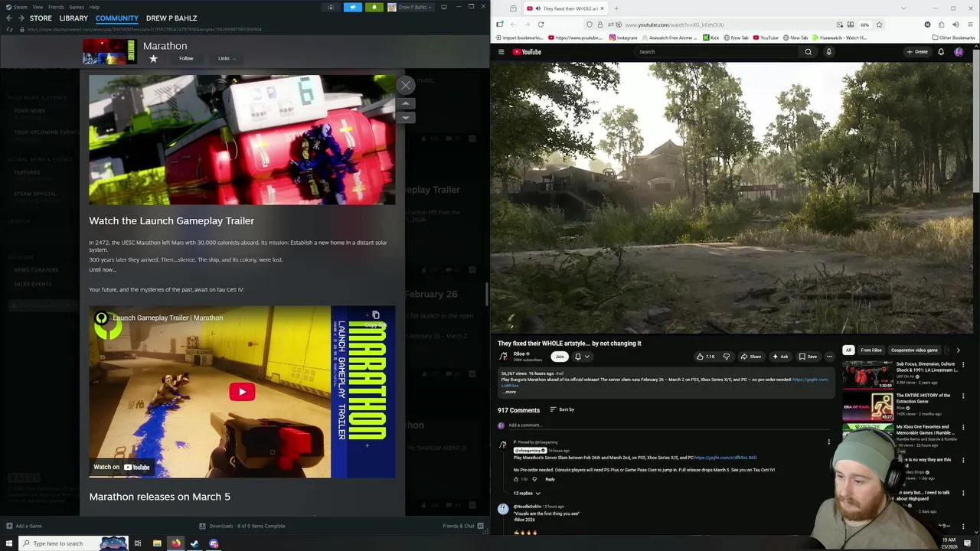Switch to Steam STORE tab
980x551 pixels.
(x=41, y=18)
